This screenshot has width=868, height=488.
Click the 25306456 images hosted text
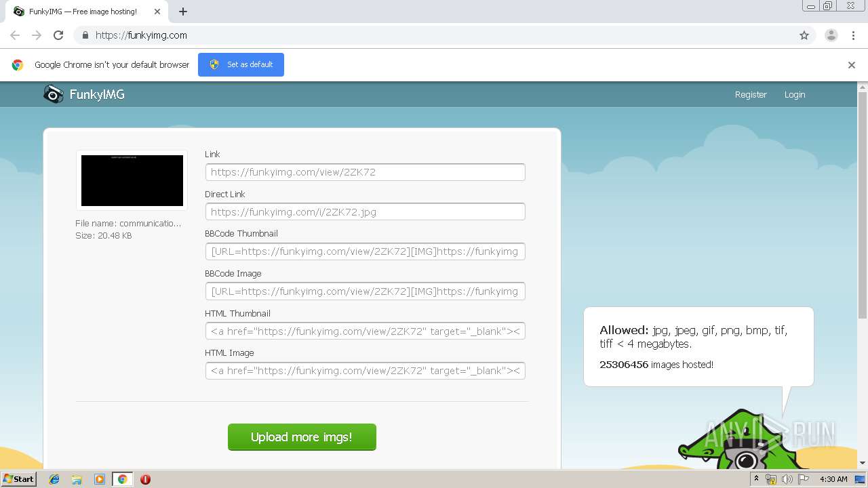pyautogui.click(x=656, y=365)
